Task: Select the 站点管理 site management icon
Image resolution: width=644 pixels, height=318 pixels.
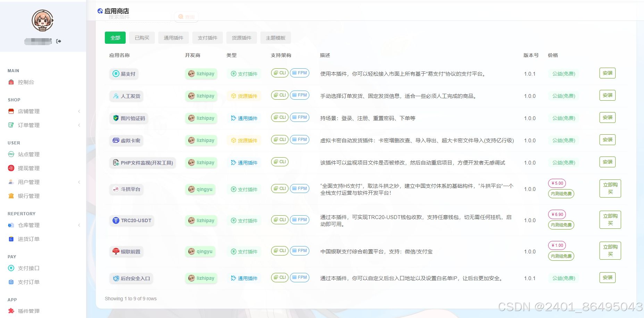Action: click(11, 154)
